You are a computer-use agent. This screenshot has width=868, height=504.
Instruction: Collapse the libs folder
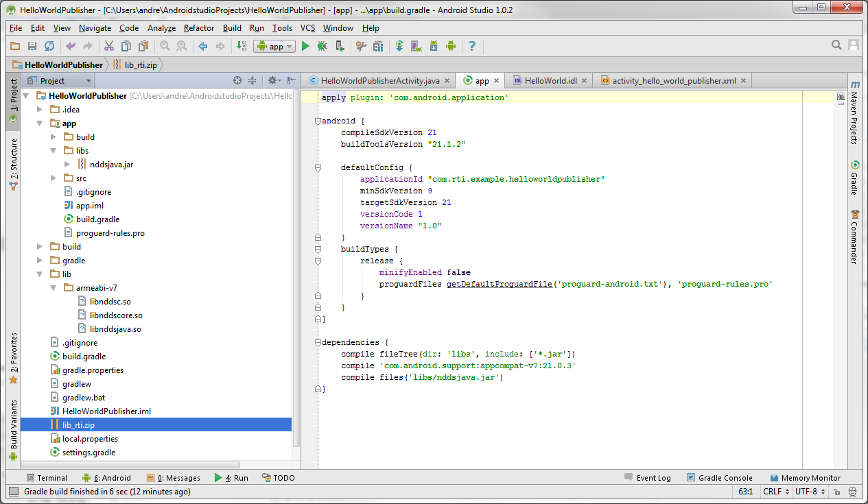[x=54, y=151]
